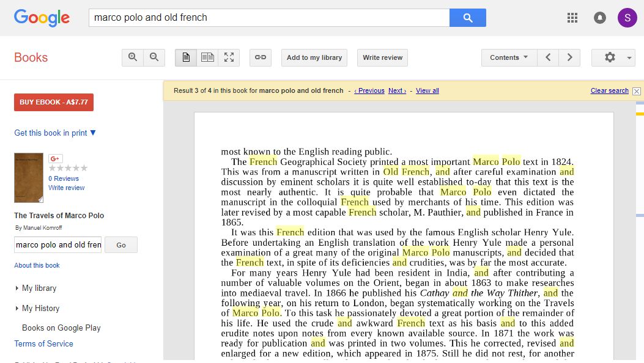Switch to two-page view
This screenshot has width=644, height=363.
coord(207,57)
